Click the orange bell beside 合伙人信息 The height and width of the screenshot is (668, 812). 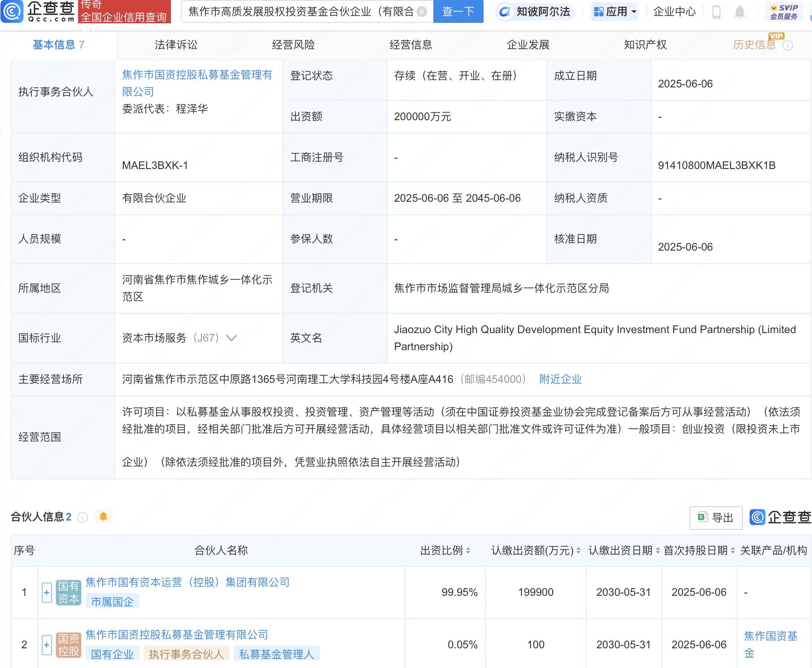coord(103,516)
